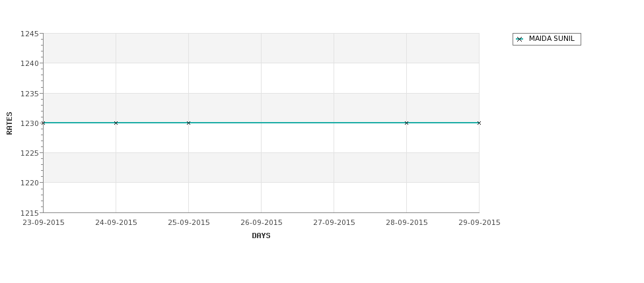Click the data point at 25-09-2015
This screenshot has height=283, width=644.
188,123
